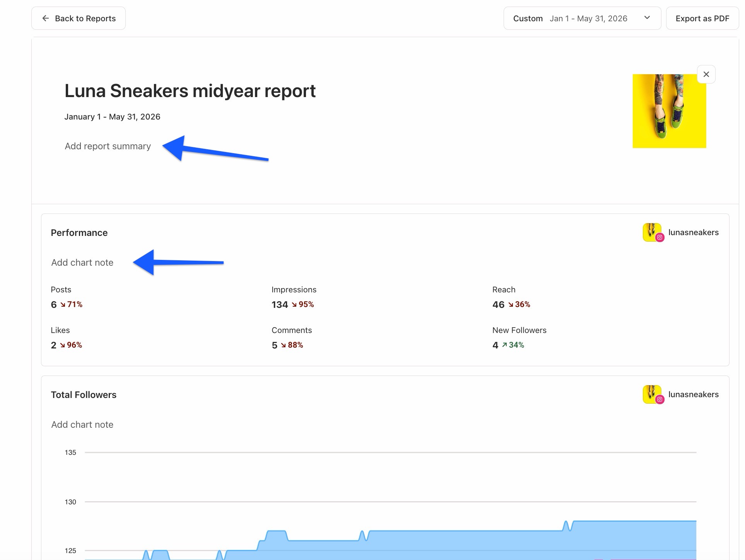The image size is (745, 560).
Task: Click the Total Followers heading
Action: (84, 395)
